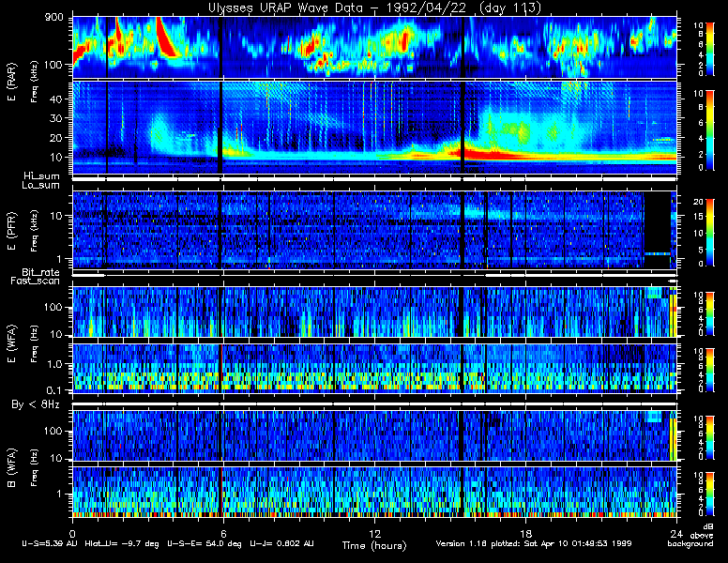The height and width of the screenshot is (563, 728).
Task: Click the time axis tick labeled 24
Action: click(676, 533)
